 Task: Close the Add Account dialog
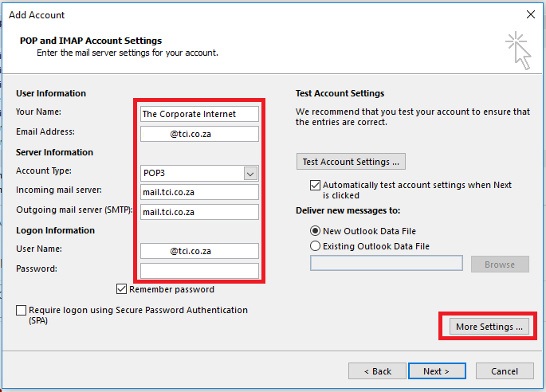click(531, 14)
